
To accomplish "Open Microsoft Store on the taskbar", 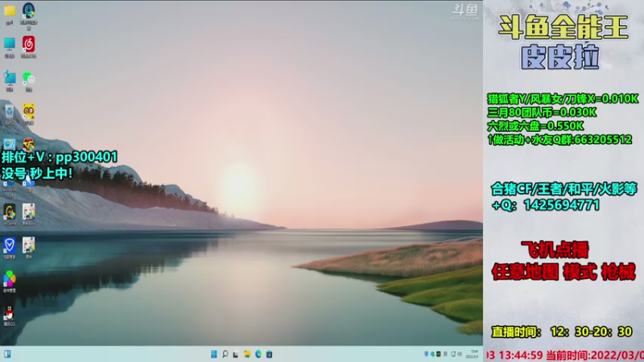I will point(269,354).
